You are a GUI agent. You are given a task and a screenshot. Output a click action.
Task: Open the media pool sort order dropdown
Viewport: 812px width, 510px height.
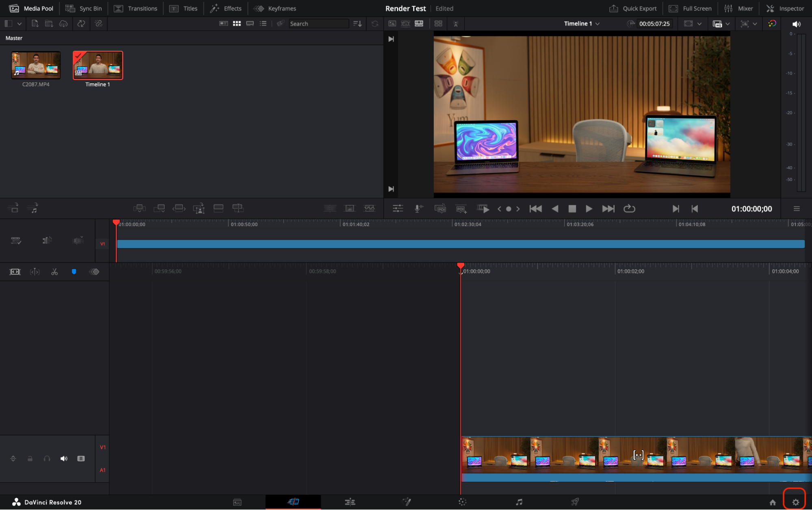(x=357, y=24)
